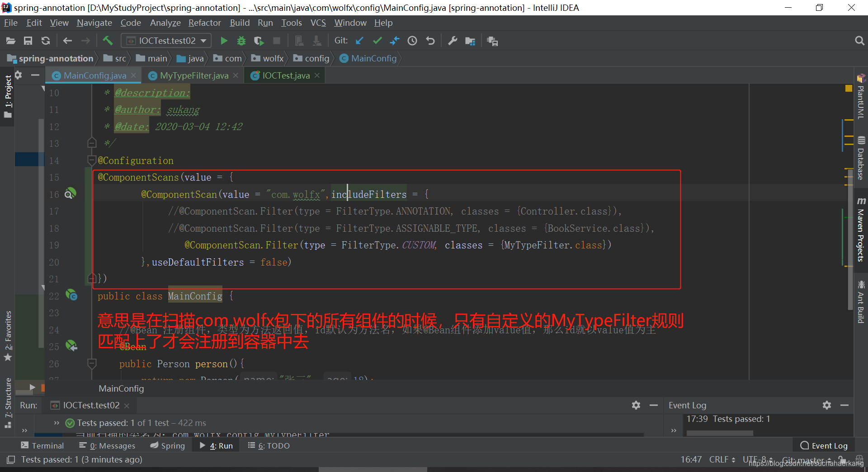Open the PlantUML side panel
The width and height of the screenshot is (868, 472).
click(861, 96)
